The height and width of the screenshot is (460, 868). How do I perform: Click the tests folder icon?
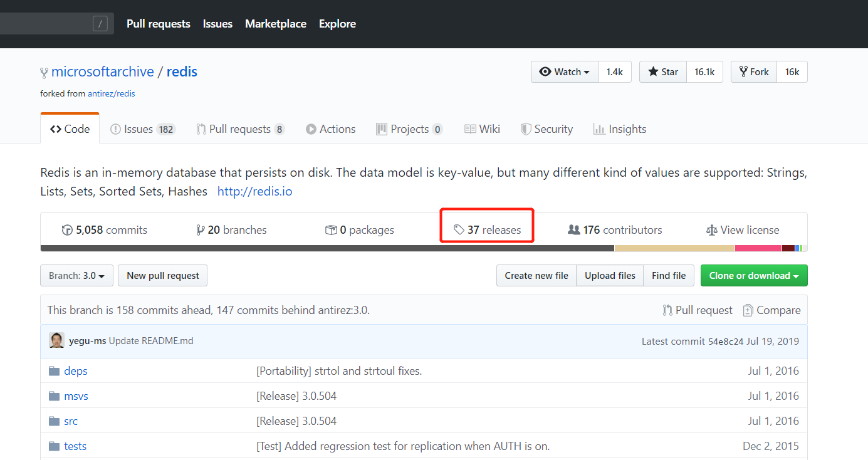[x=55, y=446]
